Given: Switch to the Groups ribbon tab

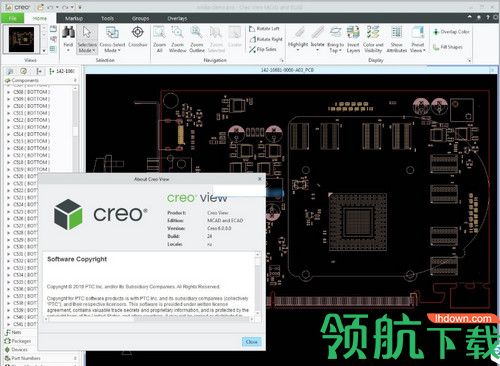Looking at the screenshot, I should 140,18.
